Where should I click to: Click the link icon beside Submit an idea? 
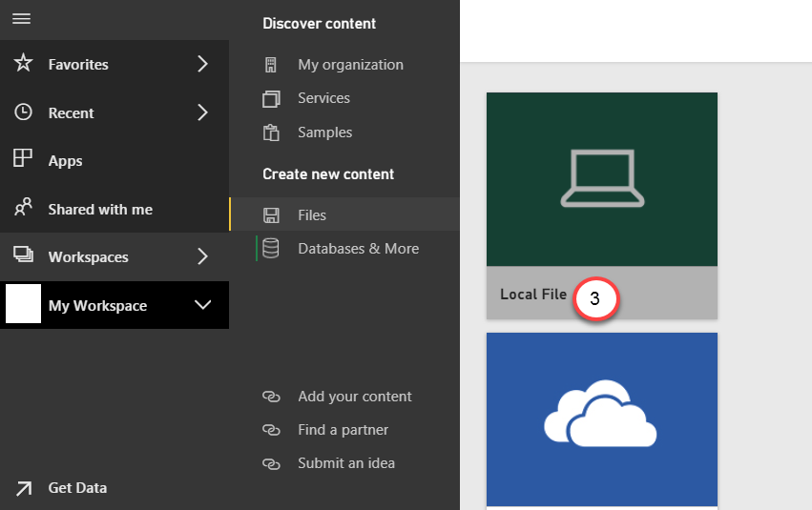[x=271, y=463]
